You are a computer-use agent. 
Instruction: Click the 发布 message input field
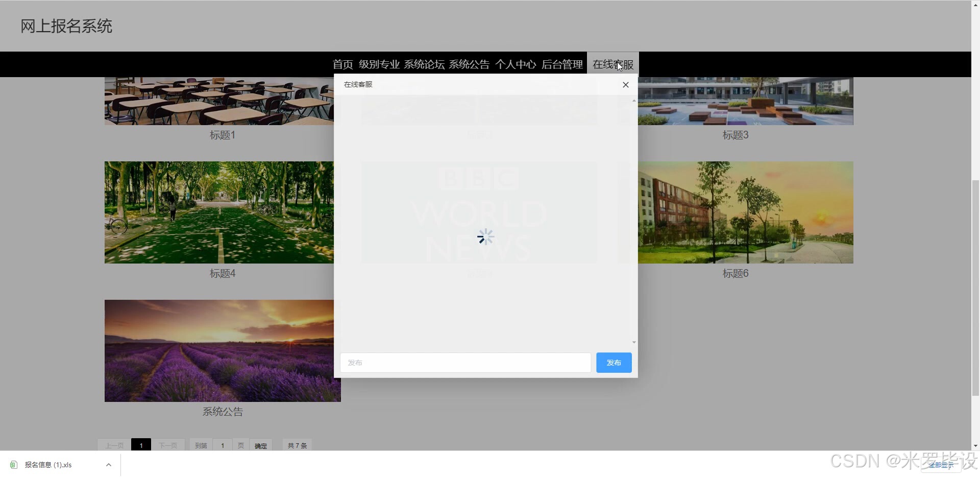(465, 363)
